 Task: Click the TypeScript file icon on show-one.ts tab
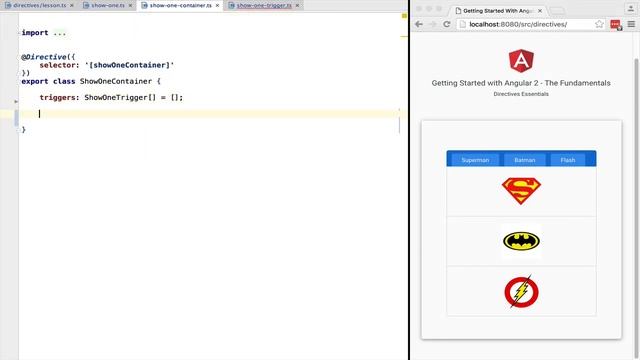coord(86,5)
